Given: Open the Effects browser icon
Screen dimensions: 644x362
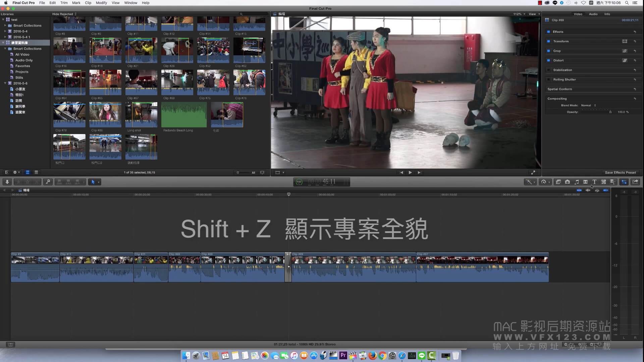Looking at the screenshot, I should 558,182.
